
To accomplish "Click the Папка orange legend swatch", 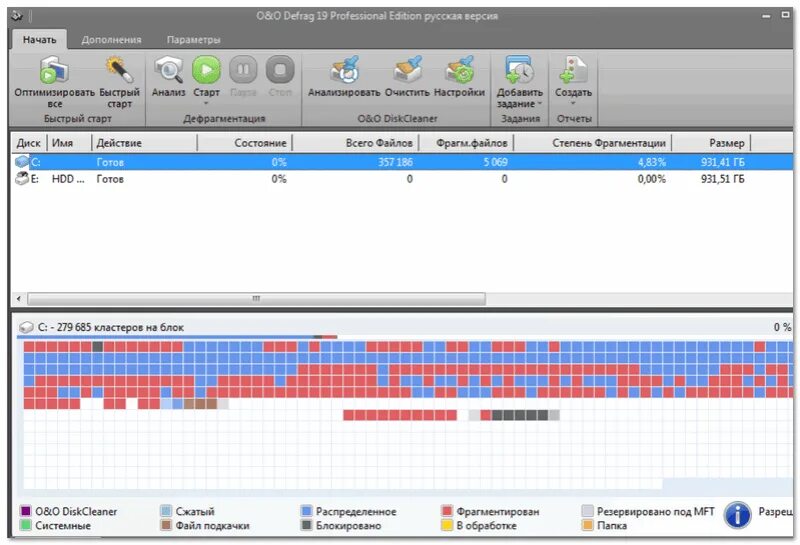I will (588, 525).
